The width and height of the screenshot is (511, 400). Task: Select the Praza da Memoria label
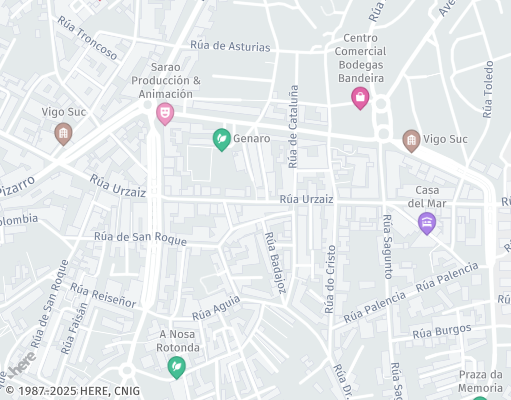(480, 381)
